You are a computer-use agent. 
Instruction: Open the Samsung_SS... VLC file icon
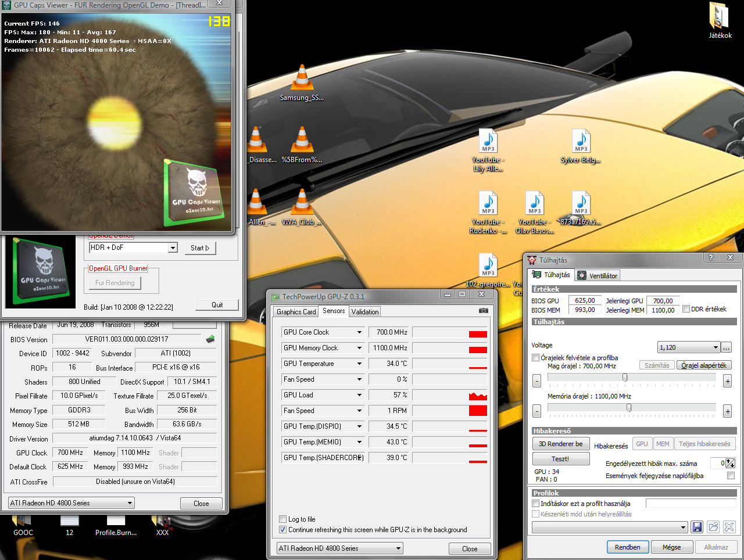click(302, 82)
